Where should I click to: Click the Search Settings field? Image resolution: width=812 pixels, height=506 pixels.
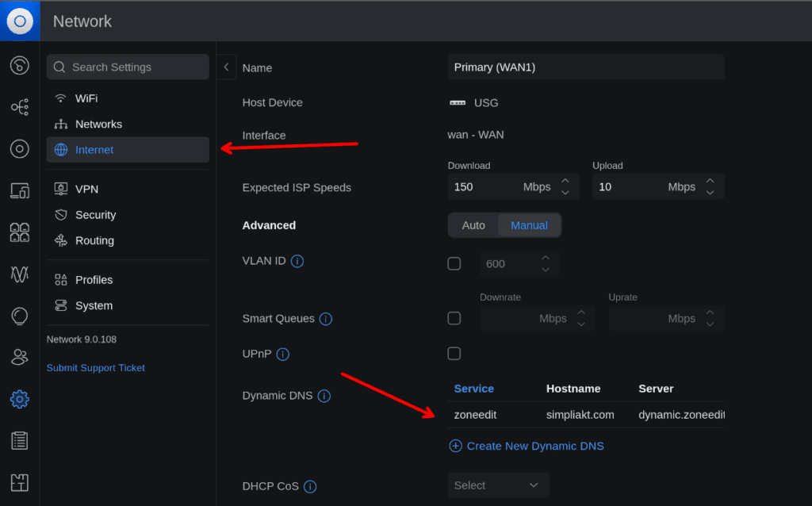coord(128,67)
